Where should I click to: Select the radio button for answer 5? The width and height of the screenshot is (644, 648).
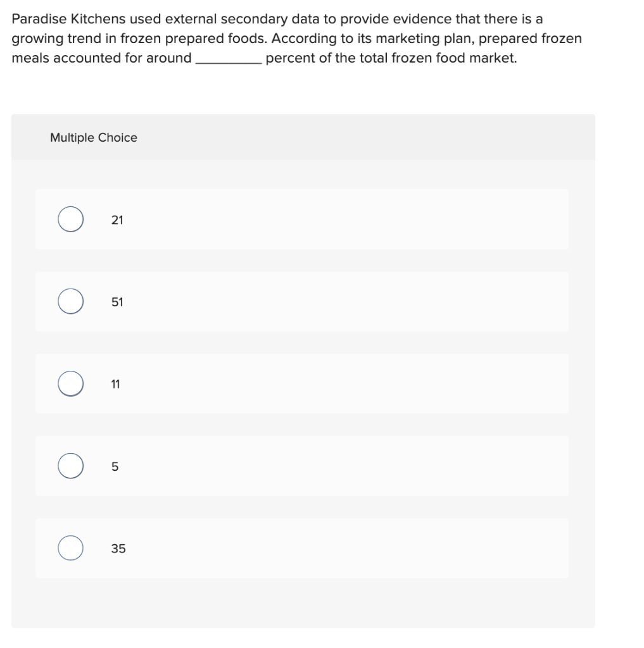point(70,466)
